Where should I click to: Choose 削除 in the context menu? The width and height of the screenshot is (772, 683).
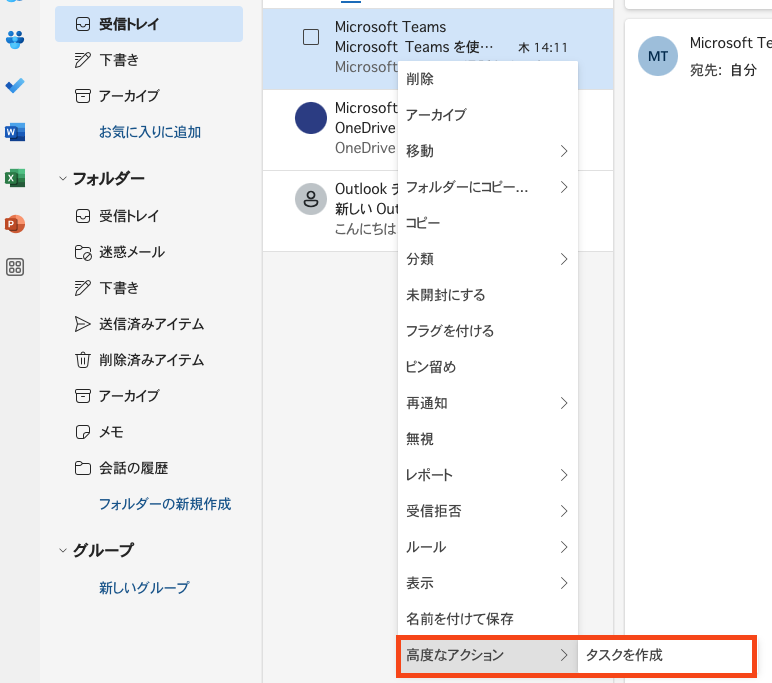487,79
